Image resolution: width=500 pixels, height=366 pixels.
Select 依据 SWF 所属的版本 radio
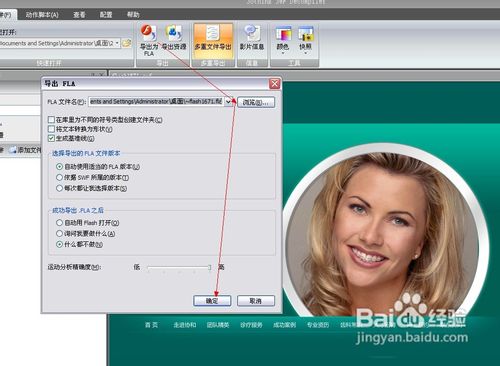(59, 177)
